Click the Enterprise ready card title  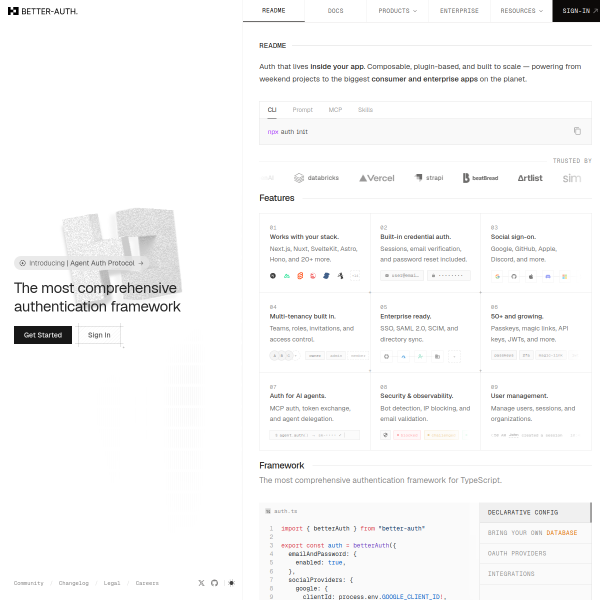click(406, 316)
